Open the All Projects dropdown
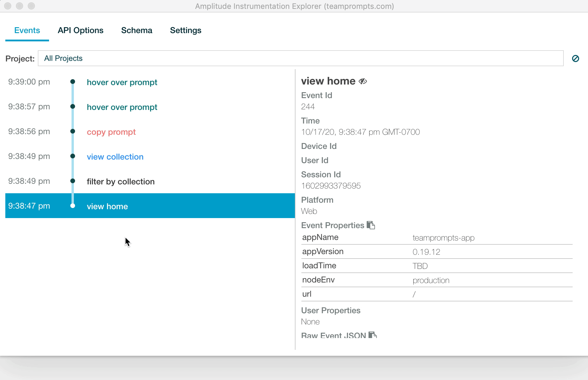The width and height of the screenshot is (588, 380). pyautogui.click(x=300, y=59)
